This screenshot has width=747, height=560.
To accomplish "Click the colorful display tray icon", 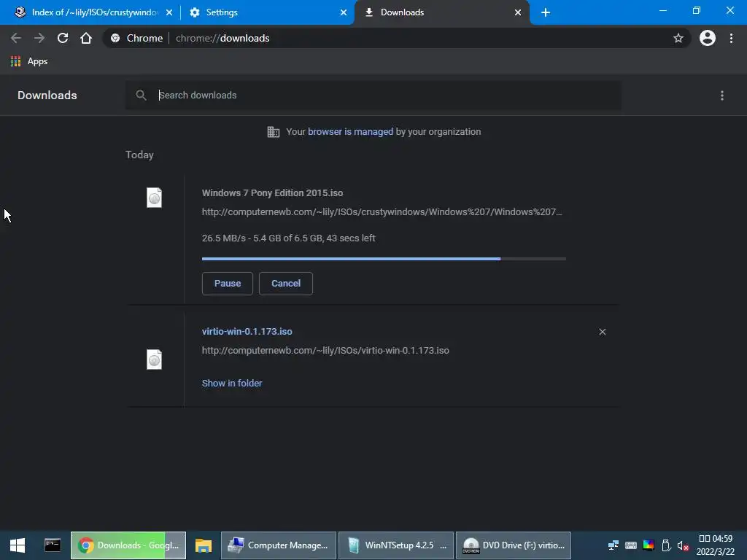I will 649,545.
